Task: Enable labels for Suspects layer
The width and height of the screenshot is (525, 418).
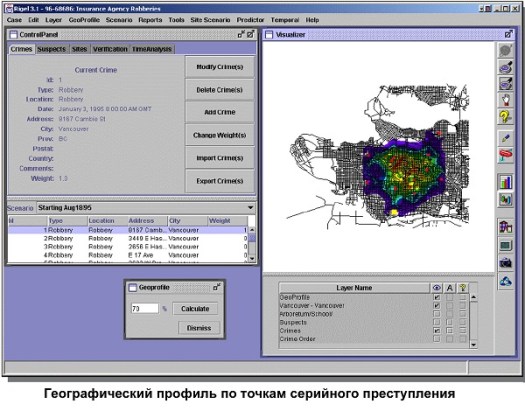Action: coord(450,322)
